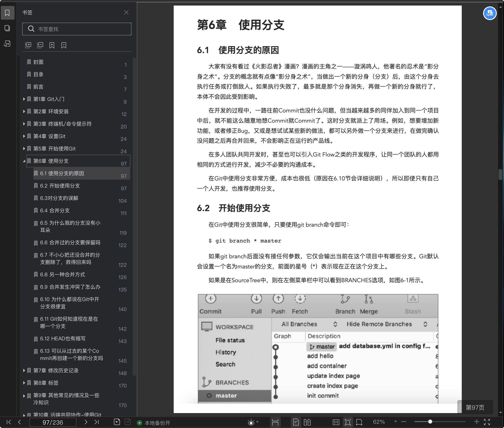Expand 第8章 标签 bookmark
The image size is (504, 428).
click(x=24, y=383)
